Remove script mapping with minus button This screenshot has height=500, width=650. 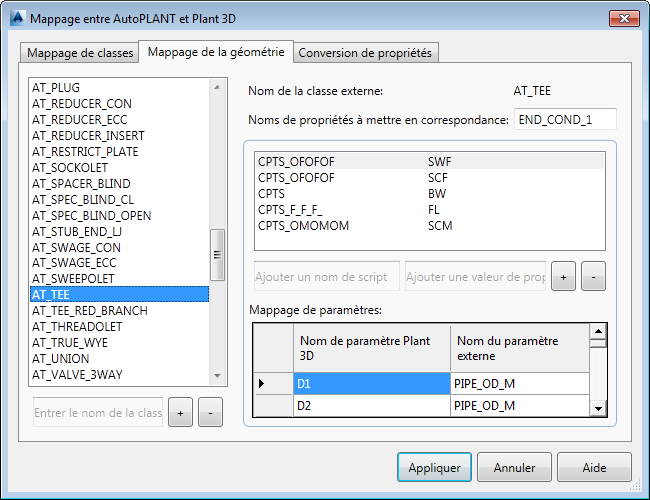(593, 276)
